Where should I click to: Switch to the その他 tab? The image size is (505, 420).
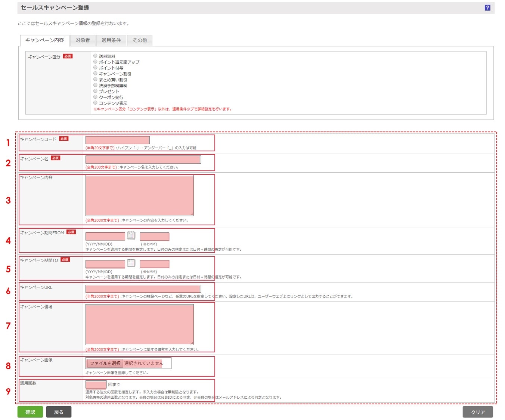[x=140, y=40]
